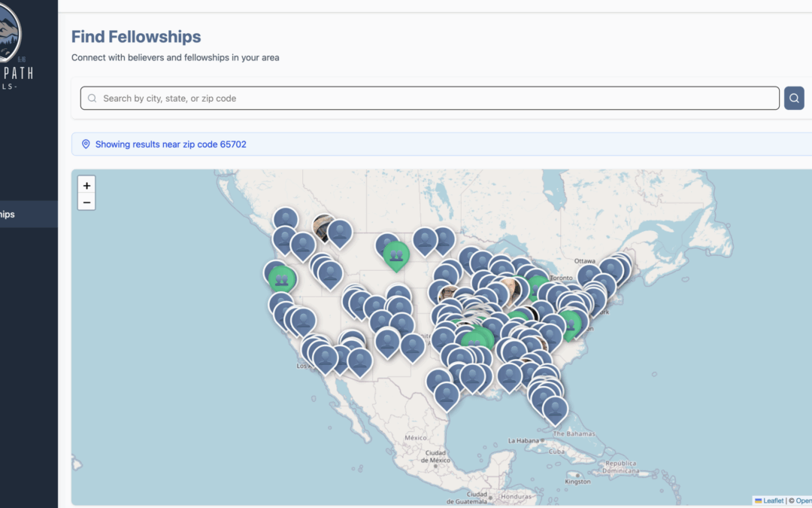
Task: Zoom in on the fellowships map
Action: tap(86, 185)
